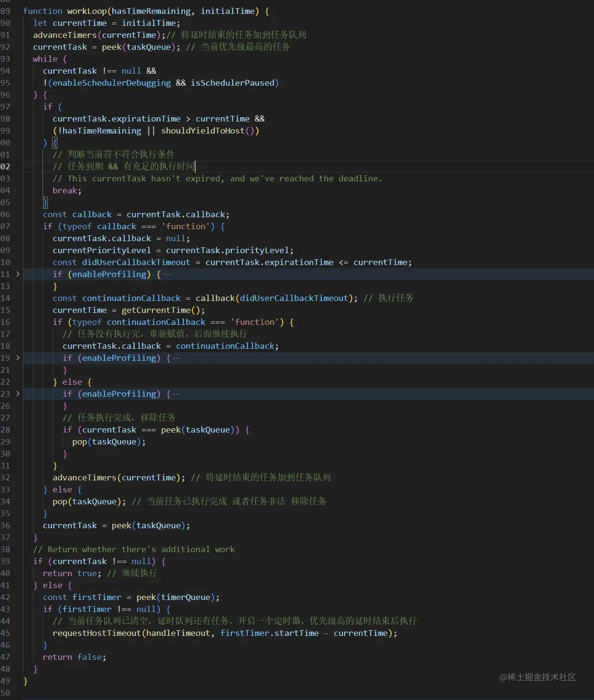Click 'peek(taskQueue)' on line 136
Screen dimensions: 594x700
pyautogui.click(x=148, y=525)
